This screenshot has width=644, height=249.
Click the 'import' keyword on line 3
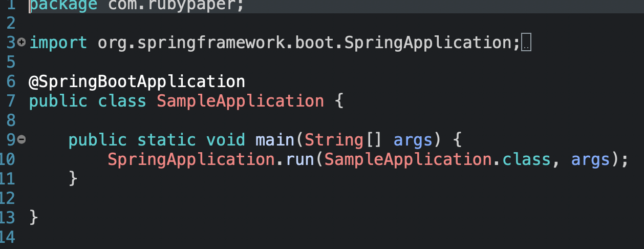[x=58, y=43]
